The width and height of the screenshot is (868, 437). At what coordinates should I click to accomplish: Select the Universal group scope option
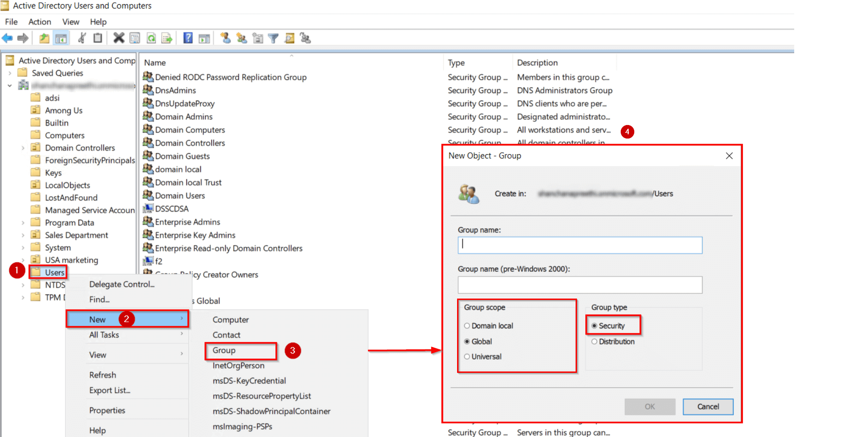467,356
